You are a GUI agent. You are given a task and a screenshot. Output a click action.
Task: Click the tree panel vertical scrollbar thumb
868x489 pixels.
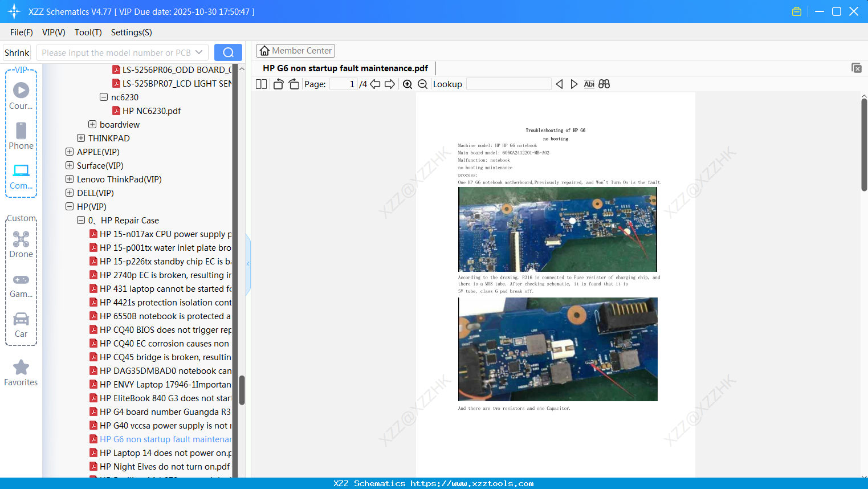tap(242, 390)
